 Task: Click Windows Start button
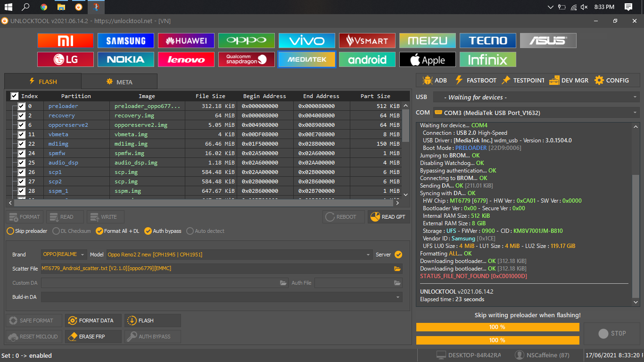8,7
